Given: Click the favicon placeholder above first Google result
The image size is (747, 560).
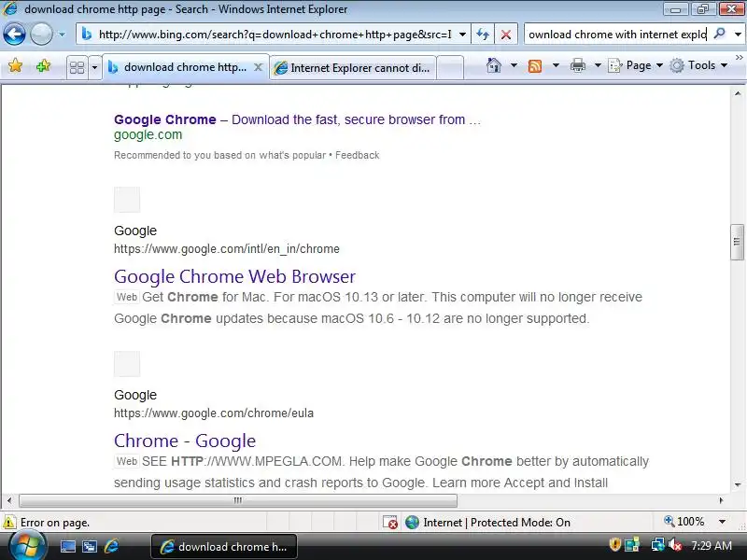Looking at the screenshot, I should pyautogui.click(x=127, y=200).
